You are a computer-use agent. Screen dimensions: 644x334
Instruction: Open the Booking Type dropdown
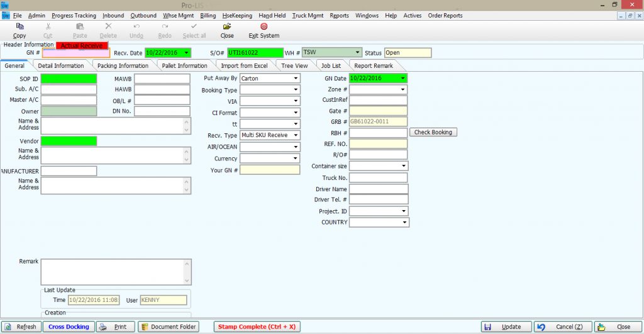296,89
